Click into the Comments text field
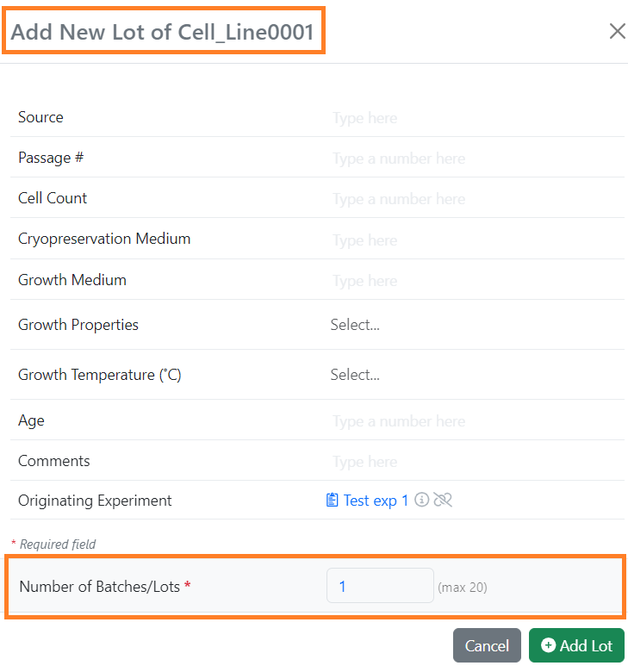The image size is (628, 672). (476, 462)
